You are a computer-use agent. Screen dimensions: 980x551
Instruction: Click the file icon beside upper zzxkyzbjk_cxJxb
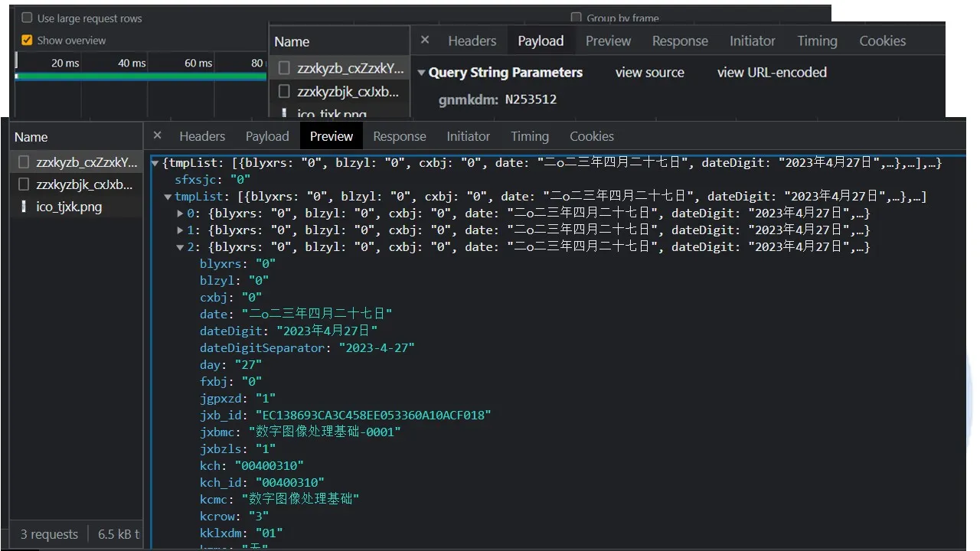pos(284,92)
